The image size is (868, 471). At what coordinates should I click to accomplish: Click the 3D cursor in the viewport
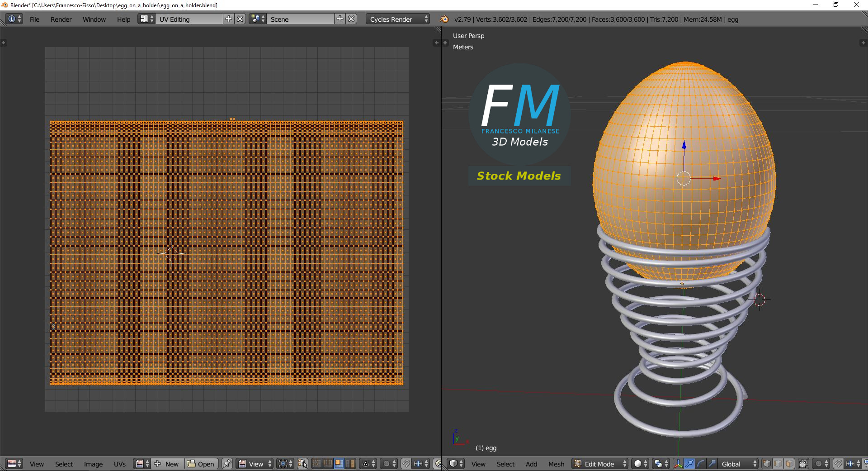click(760, 300)
